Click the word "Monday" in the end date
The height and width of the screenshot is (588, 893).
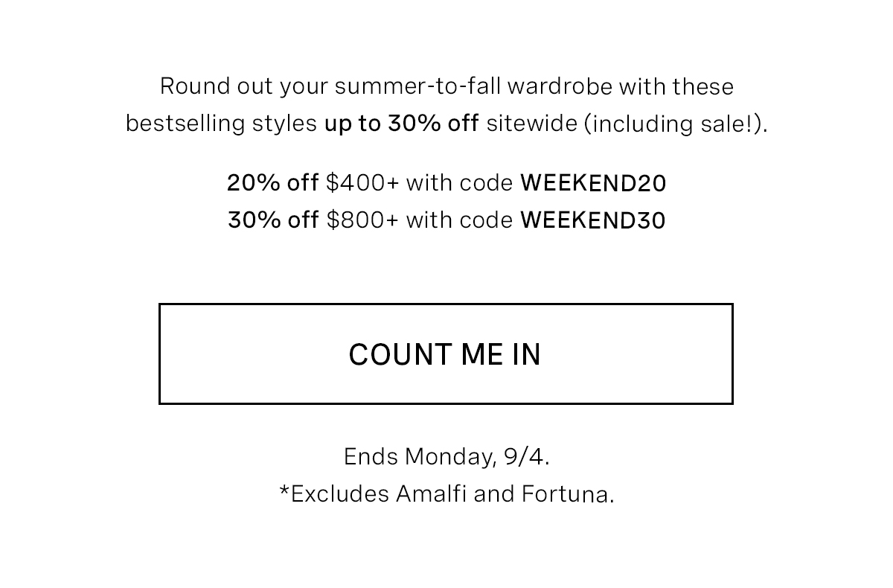(450, 456)
